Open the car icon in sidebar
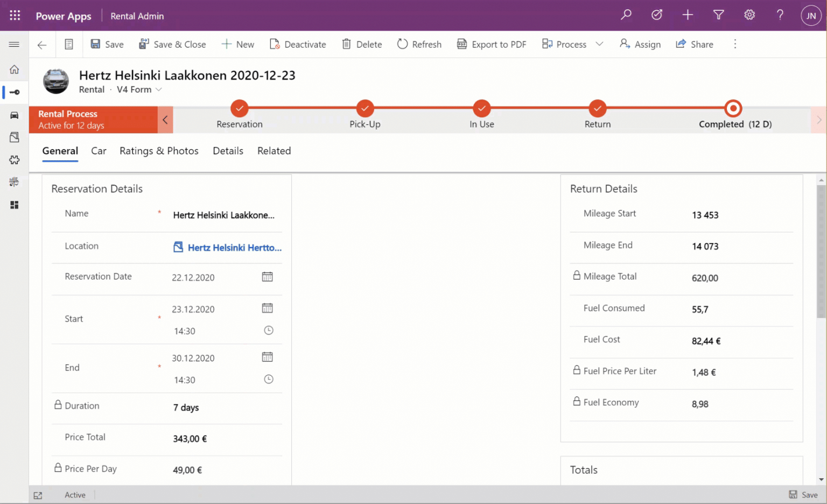Viewport: 827px width, 504px height. [x=15, y=115]
